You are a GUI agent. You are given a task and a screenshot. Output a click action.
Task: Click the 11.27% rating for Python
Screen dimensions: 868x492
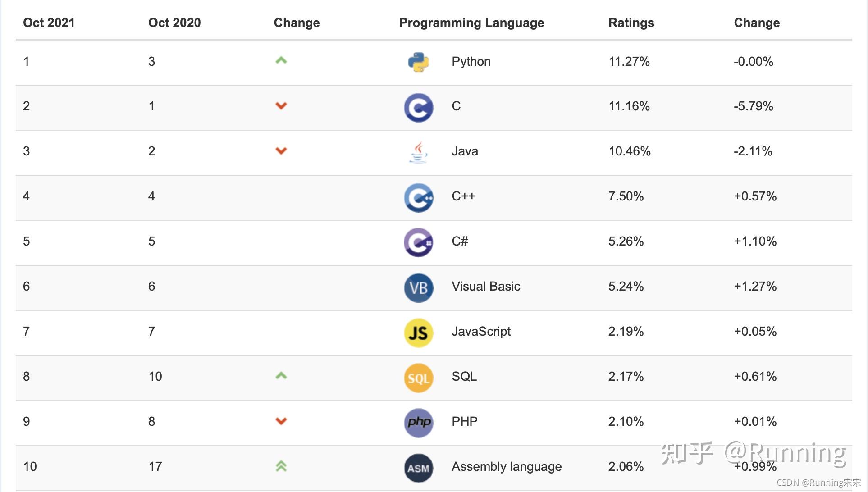tap(629, 61)
